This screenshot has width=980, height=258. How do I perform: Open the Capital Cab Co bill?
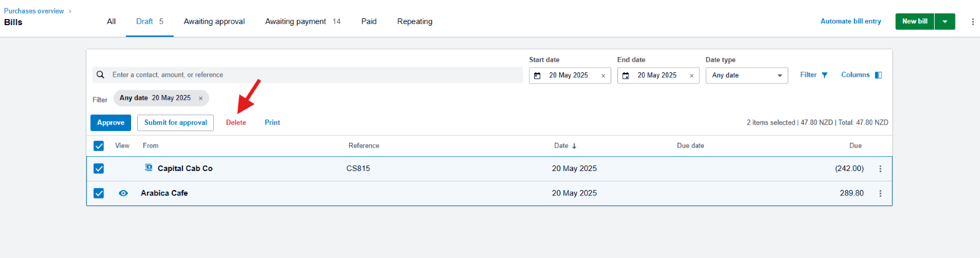pos(185,169)
